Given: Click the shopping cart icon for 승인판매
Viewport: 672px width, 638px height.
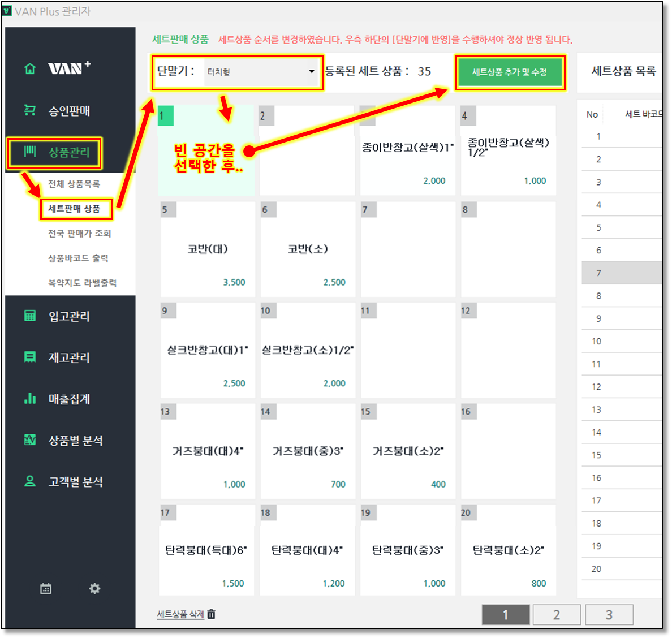Looking at the screenshot, I should click(30, 110).
